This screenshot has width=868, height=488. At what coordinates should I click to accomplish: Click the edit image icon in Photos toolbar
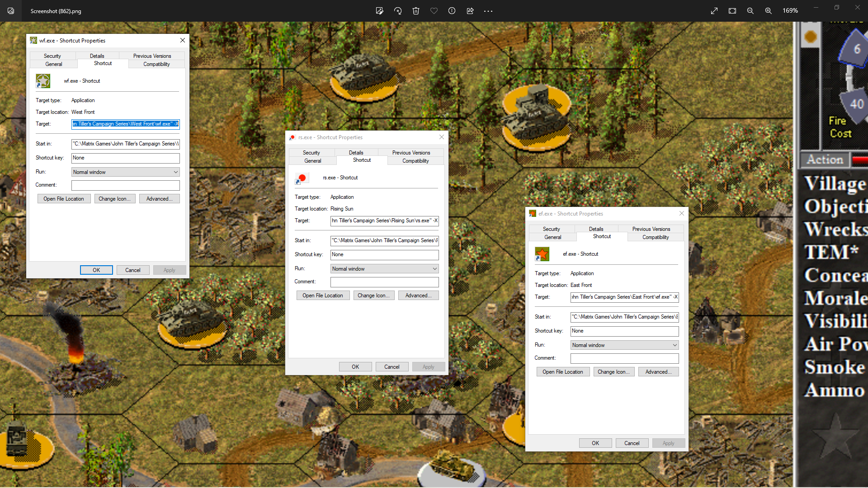point(380,11)
